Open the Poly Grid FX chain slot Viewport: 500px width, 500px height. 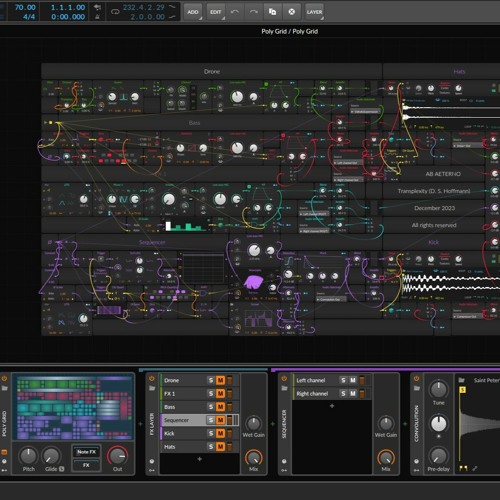[86, 465]
